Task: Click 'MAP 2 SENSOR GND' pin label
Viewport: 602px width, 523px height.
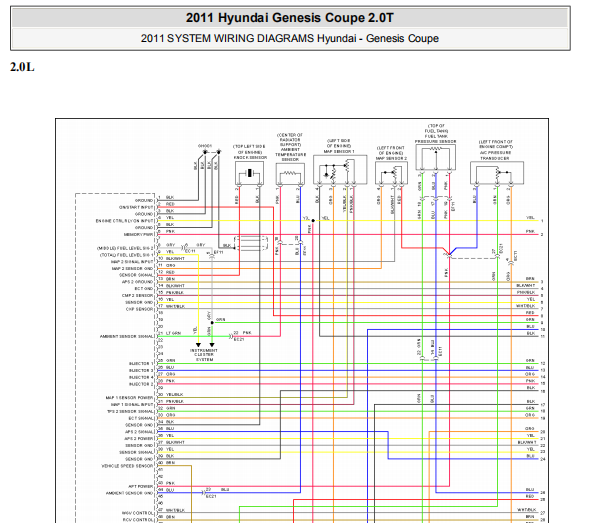Action: 132,268
